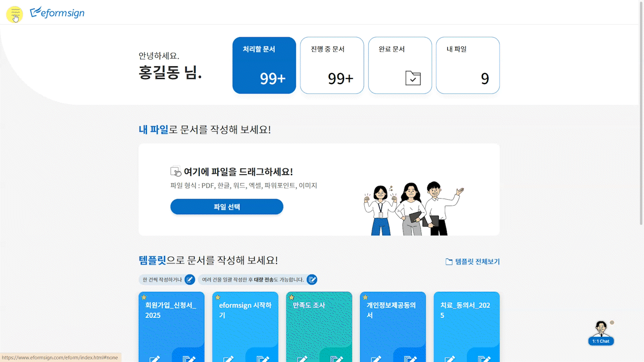Open the 내 파일 card
The image size is (644, 362).
coord(468,65)
